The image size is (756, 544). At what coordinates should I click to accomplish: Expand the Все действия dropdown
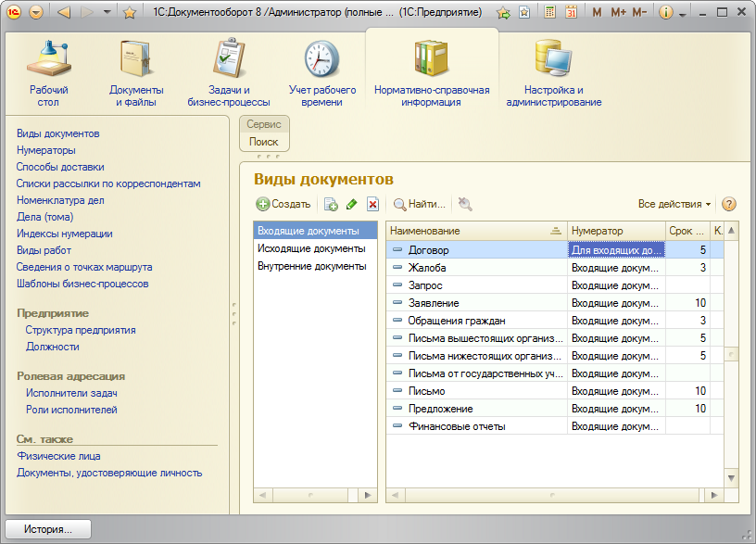coord(674,204)
